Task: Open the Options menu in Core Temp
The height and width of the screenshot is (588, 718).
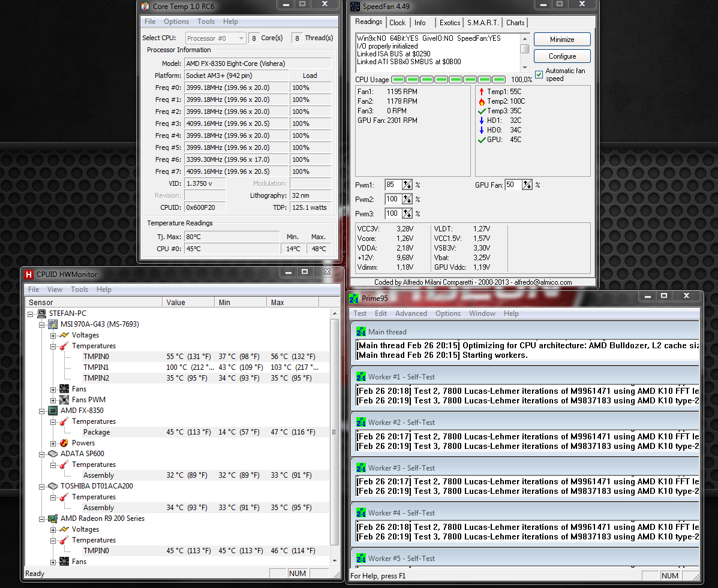Action: tap(176, 22)
